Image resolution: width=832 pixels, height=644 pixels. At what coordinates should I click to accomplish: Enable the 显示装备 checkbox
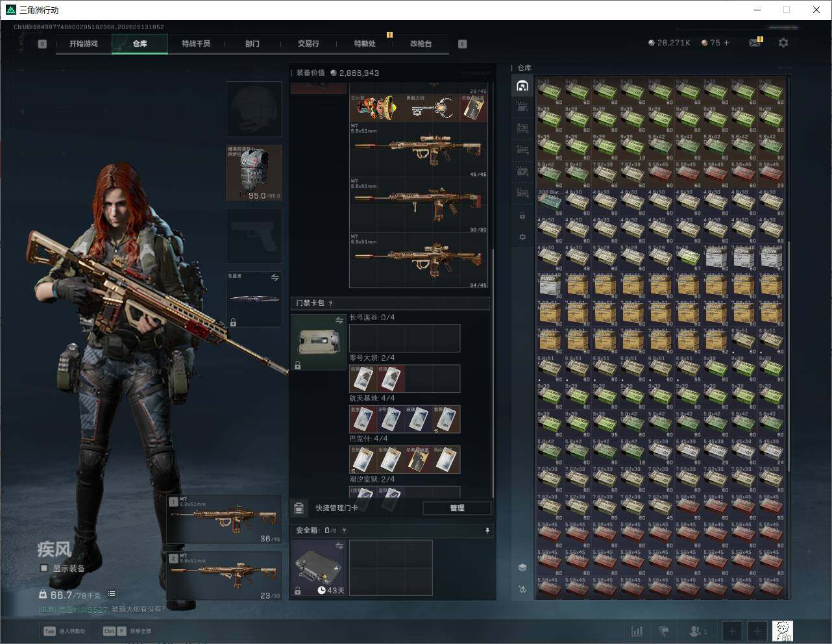point(44,568)
